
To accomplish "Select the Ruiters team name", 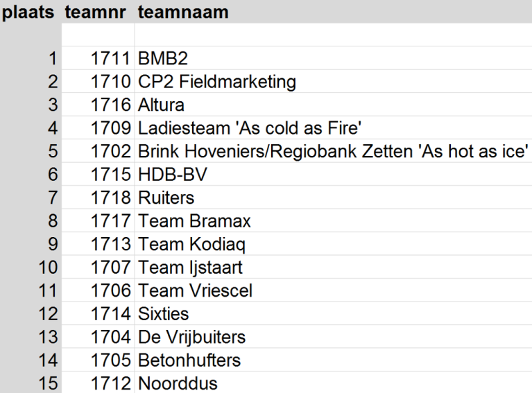I will click(x=166, y=198).
